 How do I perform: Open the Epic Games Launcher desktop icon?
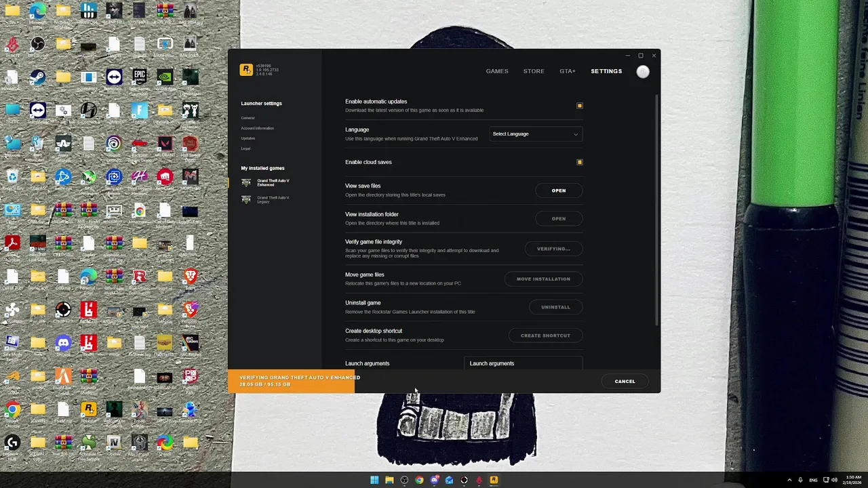point(140,80)
